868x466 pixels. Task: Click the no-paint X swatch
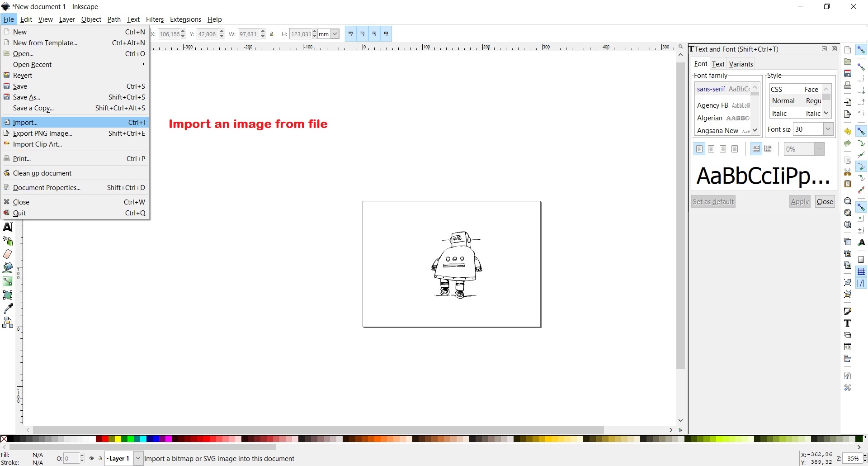point(4,439)
